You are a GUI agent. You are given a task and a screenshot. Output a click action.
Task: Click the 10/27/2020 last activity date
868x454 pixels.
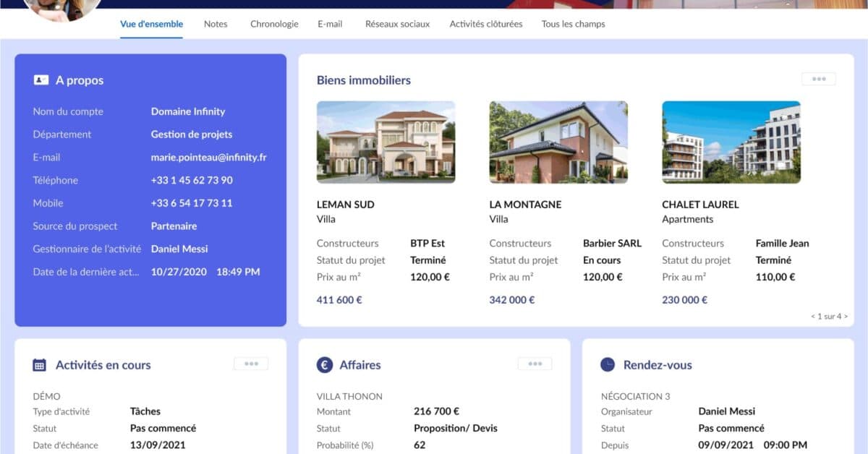(x=179, y=272)
